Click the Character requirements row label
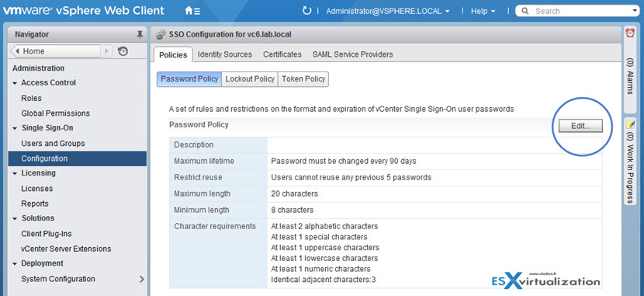Screen dimensions: 644x296 pos(215,227)
